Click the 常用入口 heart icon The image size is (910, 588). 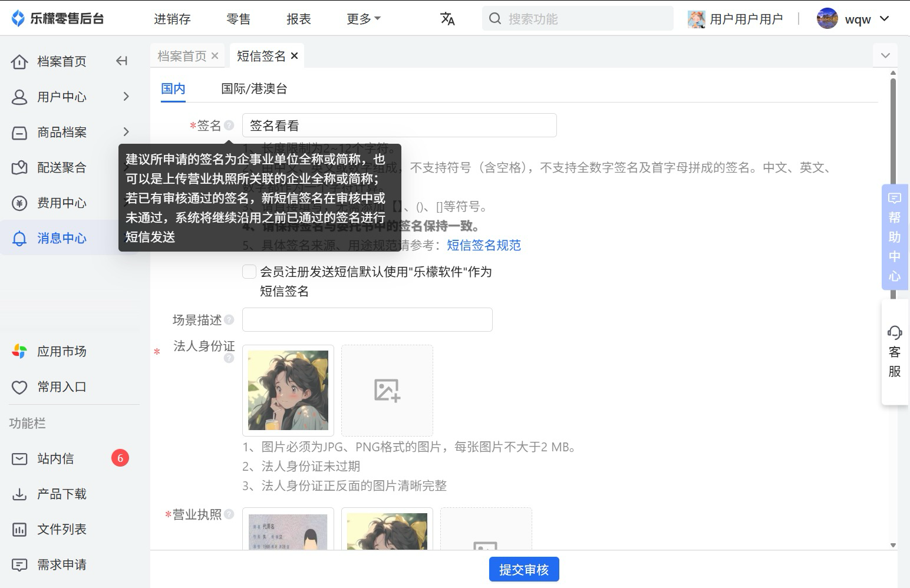click(19, 387)
